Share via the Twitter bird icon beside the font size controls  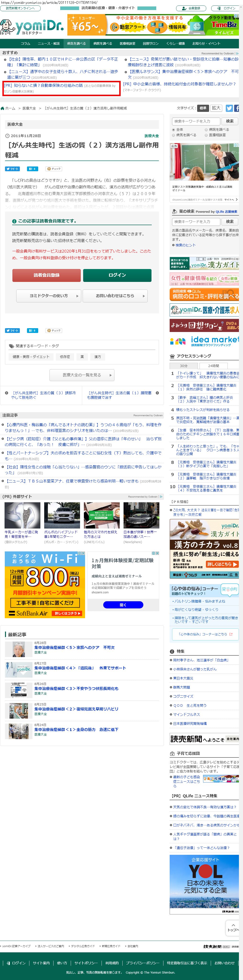pyautogui.click(x=229, y=108)
